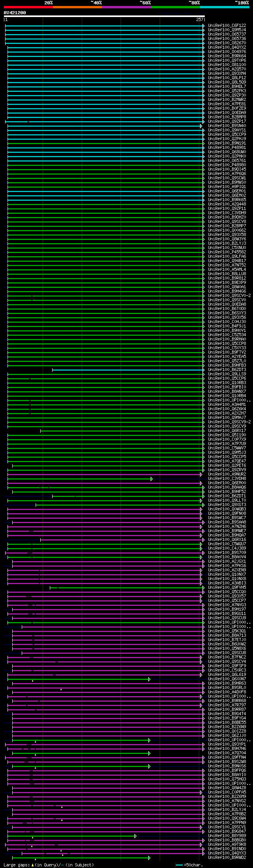Viewport: 253px width, 868px height.
Task: Select the AV421200 query name
Action: click(15, 13)
